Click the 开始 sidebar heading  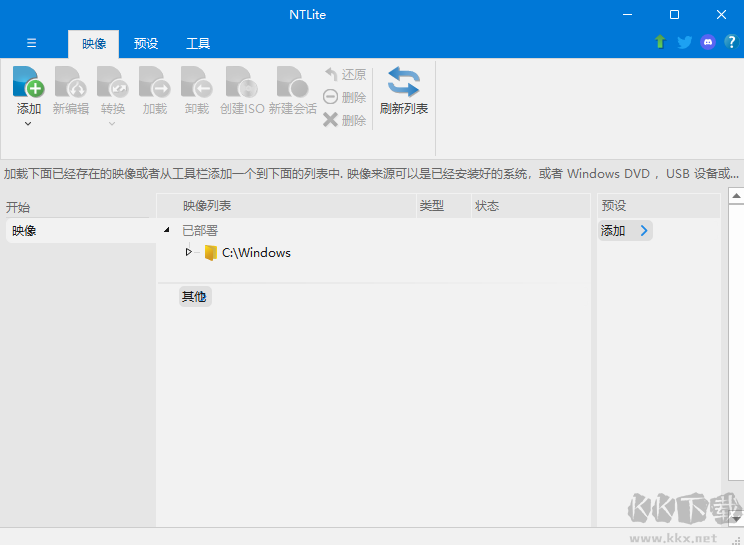point(18,207)
